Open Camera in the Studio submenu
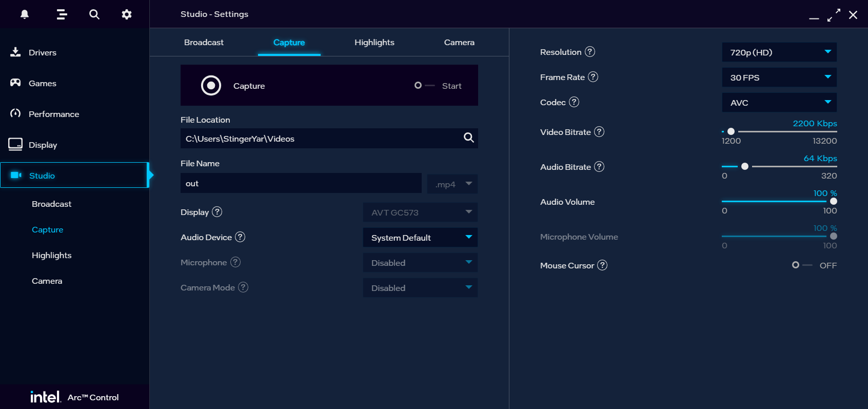 point(47,281)
